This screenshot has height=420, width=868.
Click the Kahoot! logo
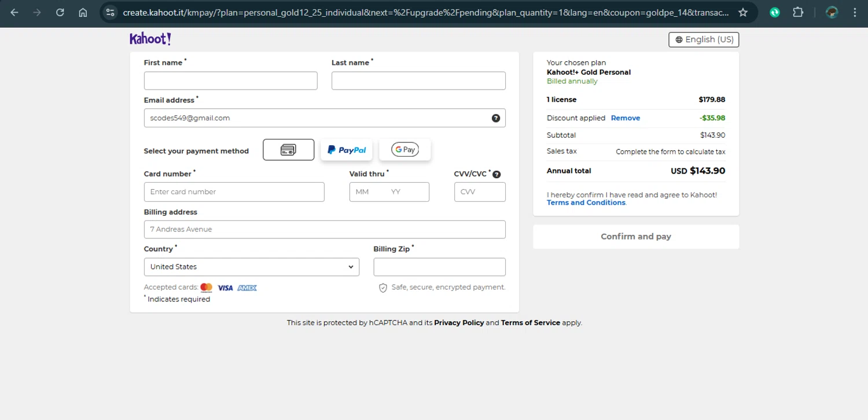point(150,39)
